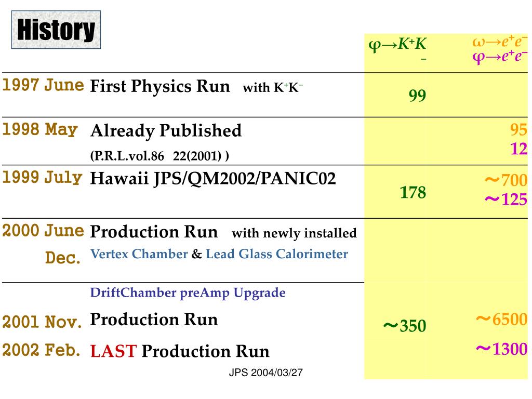Select the green φ→K+K column header
This screenshot has width=532, height=399.
[x=397, y=47]
